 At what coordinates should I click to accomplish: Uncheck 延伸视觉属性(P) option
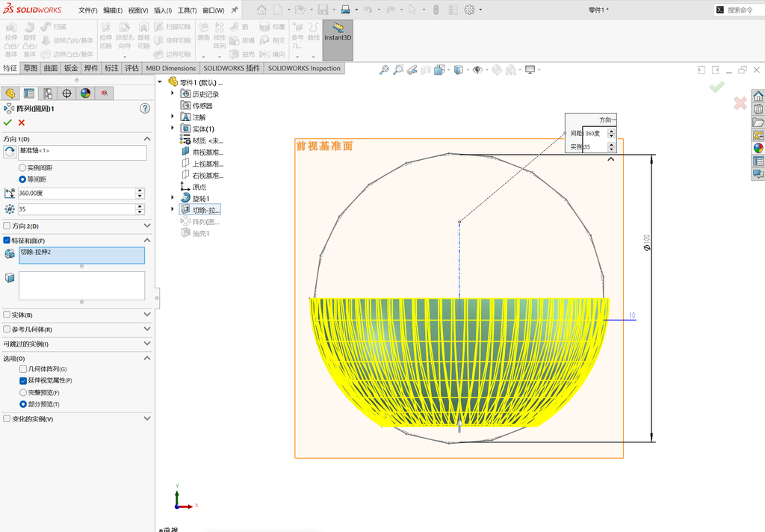(23, 381)
